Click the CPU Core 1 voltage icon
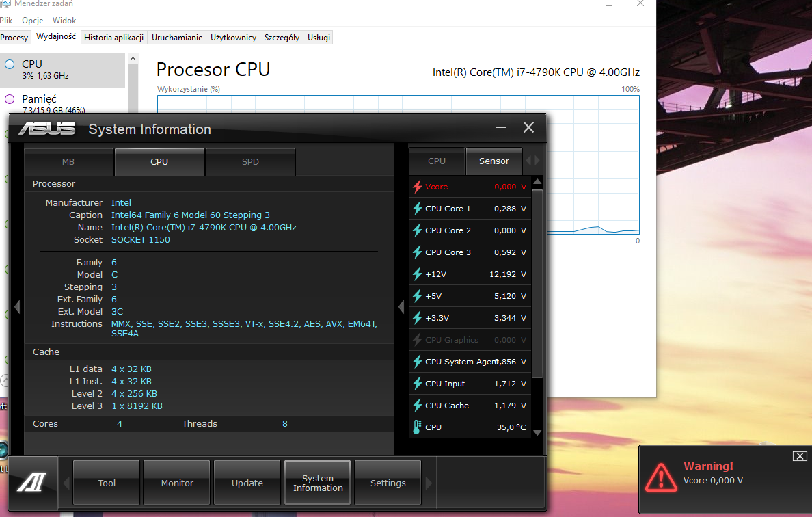 [x=418, y=209]
